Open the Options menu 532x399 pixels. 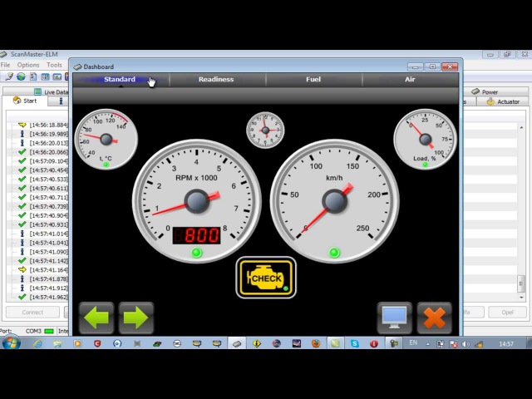click(x=28, y=65)
